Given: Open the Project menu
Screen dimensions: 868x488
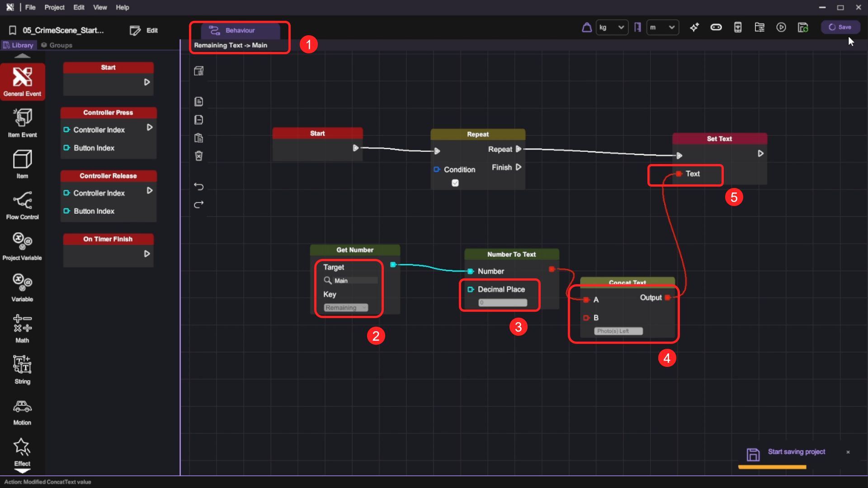Looking at the screenshot, I should [54, 7].
